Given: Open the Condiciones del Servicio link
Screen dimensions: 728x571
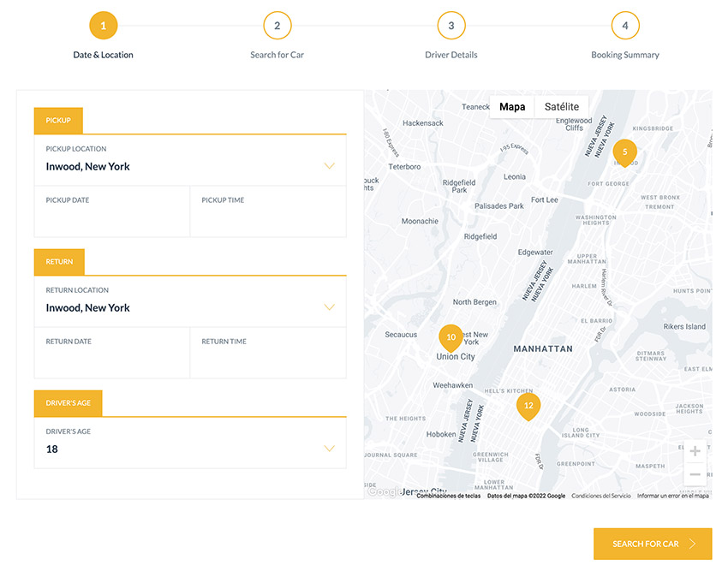Looking at the screenshot, I should click(600, 495).
